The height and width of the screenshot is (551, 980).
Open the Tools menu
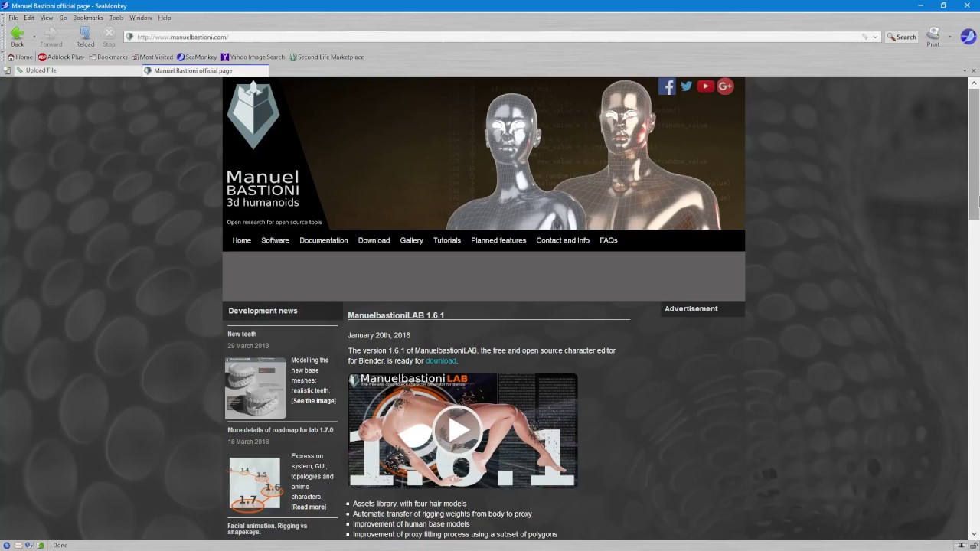[x=116, y=18]
